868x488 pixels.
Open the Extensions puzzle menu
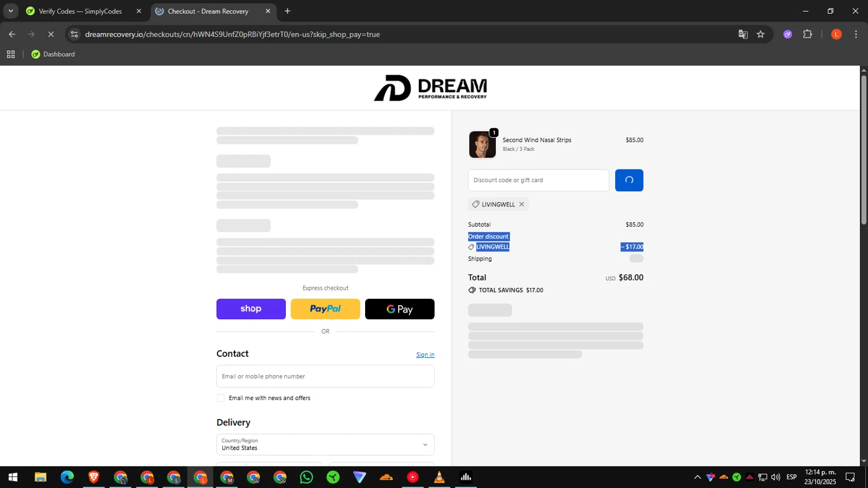[x=808, y=34]
